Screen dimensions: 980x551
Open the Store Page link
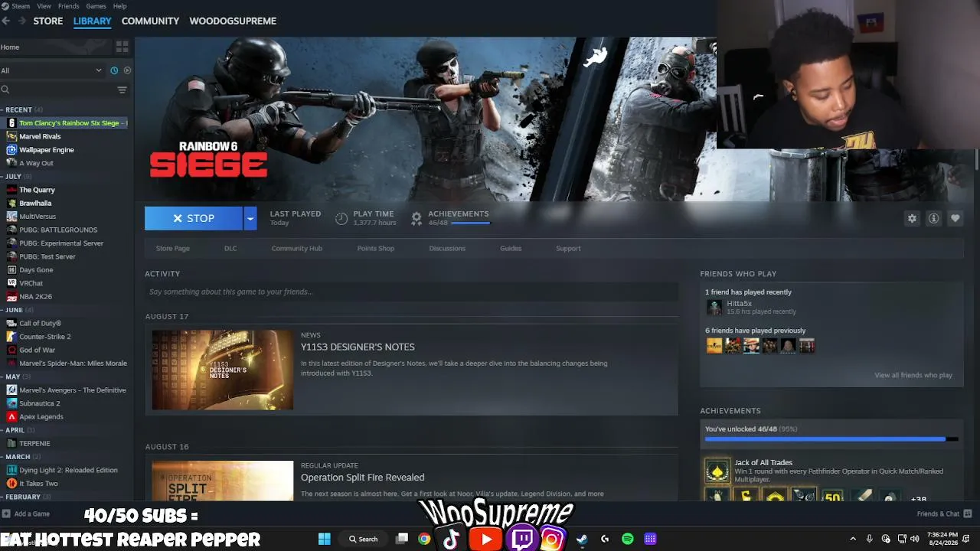pyautogui.click(x=172, y=248)
